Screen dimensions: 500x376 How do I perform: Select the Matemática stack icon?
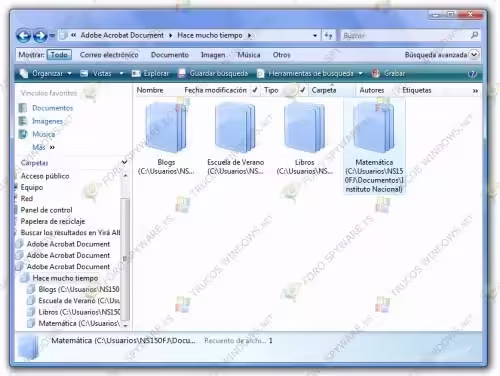(374, 128)
